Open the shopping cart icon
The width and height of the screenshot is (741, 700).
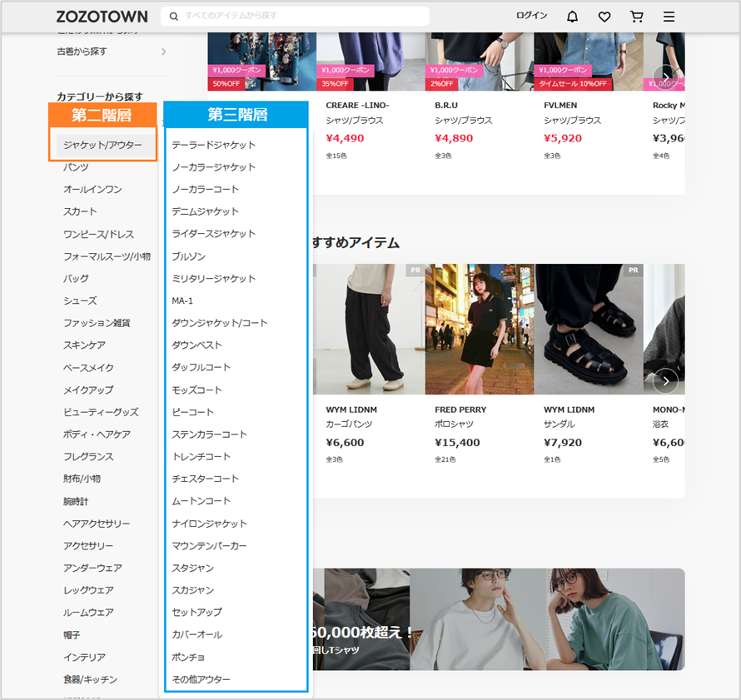[637, 17]
